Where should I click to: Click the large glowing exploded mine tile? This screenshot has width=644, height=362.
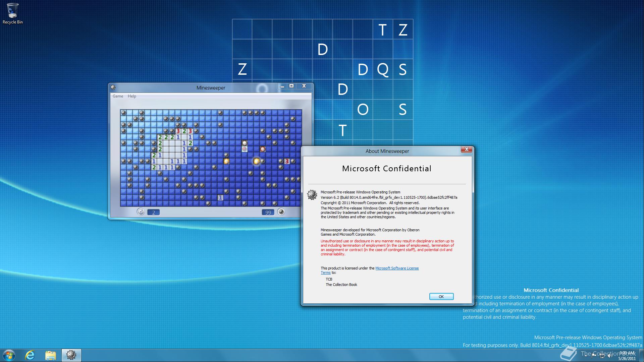(x=257, y=161)
